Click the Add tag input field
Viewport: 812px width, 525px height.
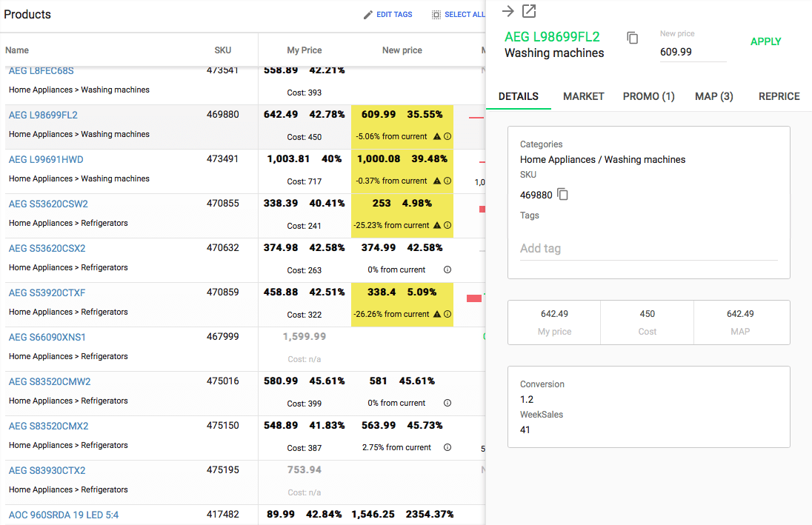(649, 249)
